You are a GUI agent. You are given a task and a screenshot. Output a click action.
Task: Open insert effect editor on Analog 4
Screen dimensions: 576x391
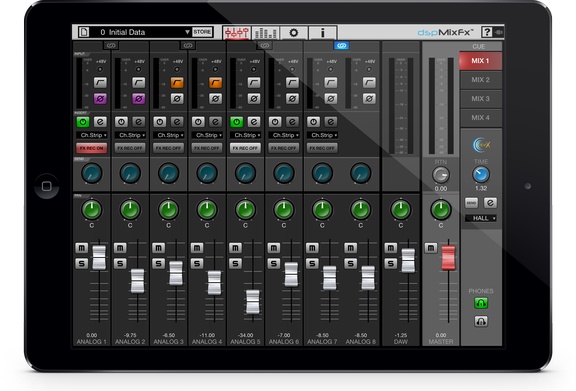coord(215,122)
